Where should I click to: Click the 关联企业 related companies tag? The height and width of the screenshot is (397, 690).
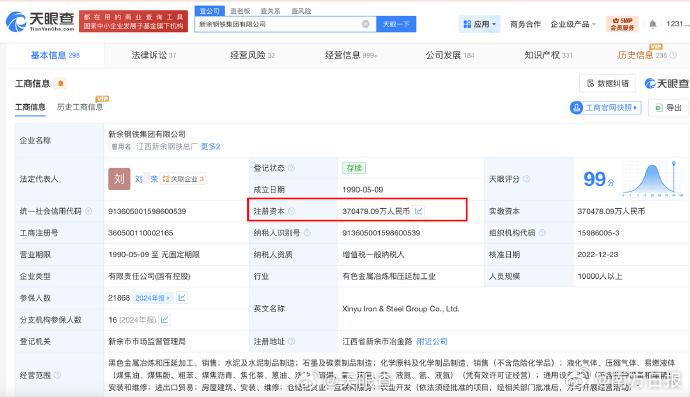pos(184,179)
